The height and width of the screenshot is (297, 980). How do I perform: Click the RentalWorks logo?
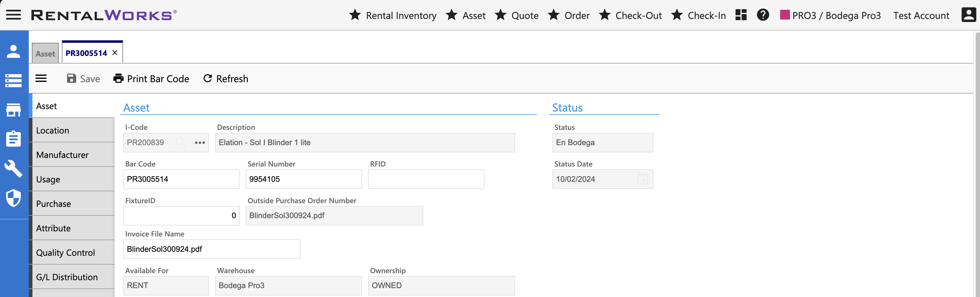pyautogui.click(x=104, y=15)
